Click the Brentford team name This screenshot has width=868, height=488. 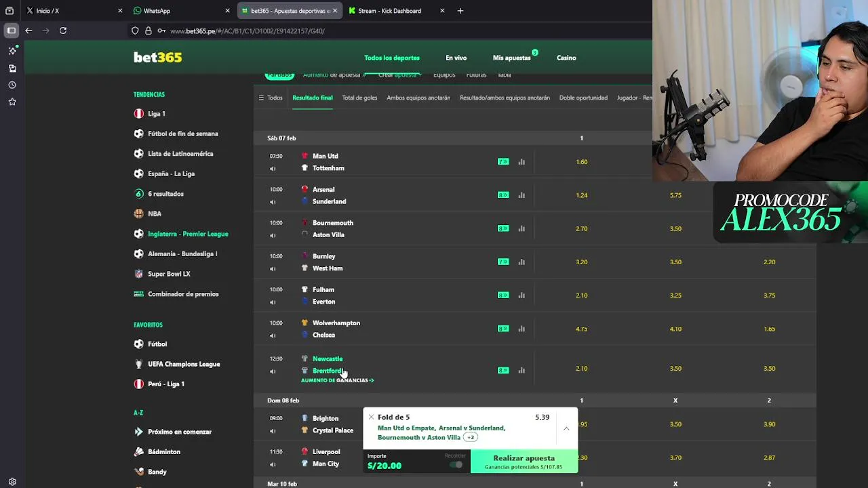coord(326,371)
